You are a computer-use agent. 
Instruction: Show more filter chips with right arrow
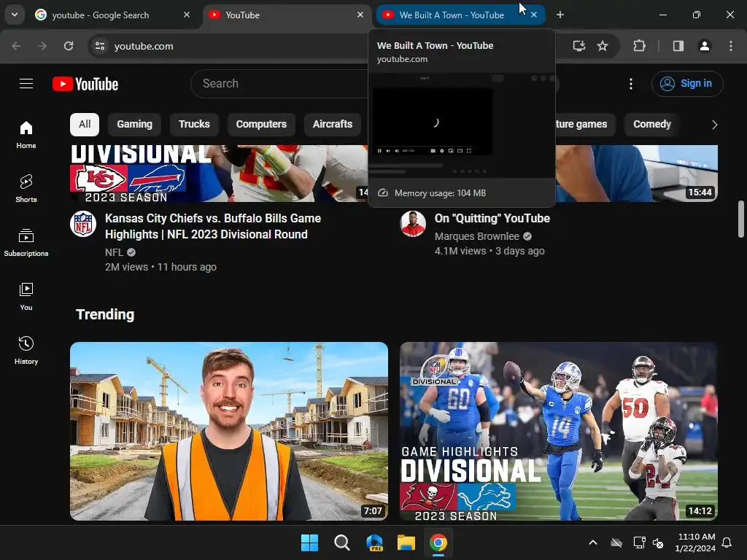pos(714,125)
